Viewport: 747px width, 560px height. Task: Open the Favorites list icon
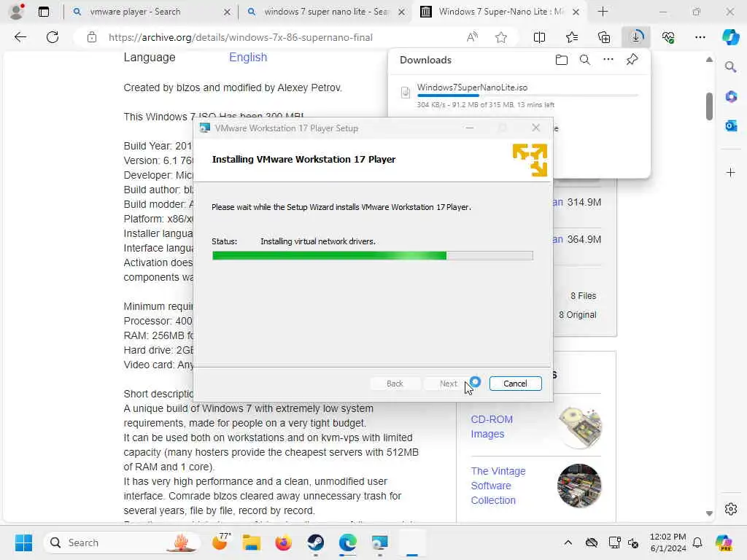pyautogui.click(x=572, y=37)
